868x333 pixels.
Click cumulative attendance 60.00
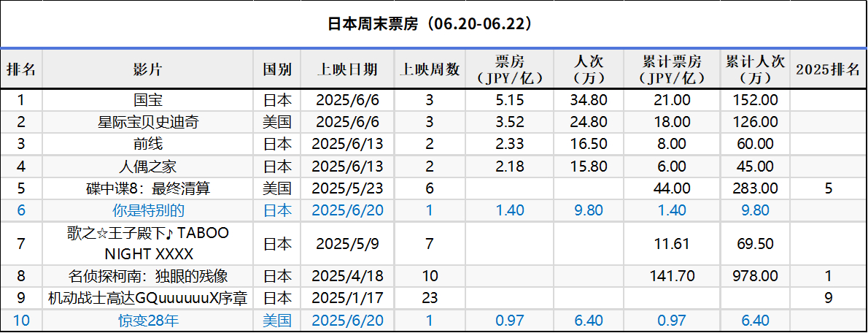755,145
